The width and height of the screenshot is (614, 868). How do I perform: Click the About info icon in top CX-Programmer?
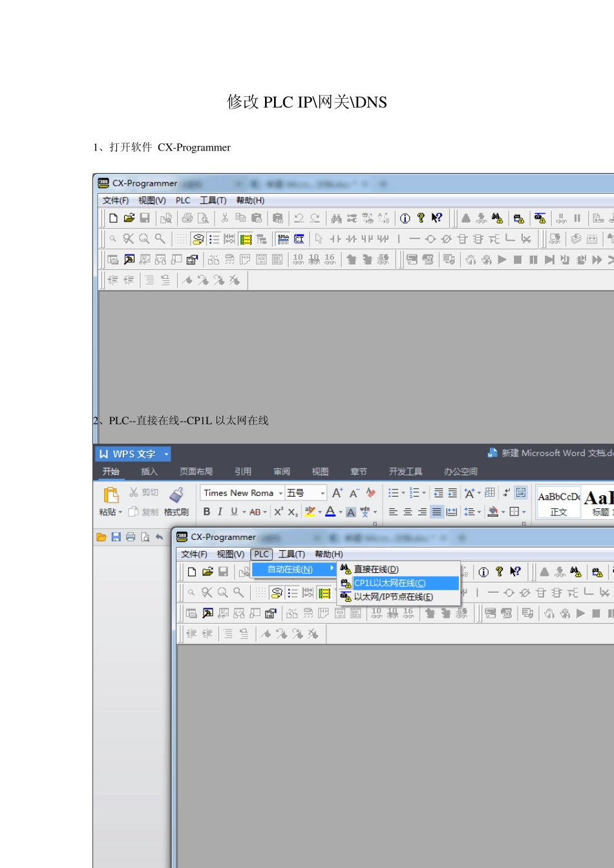(405, 218)
